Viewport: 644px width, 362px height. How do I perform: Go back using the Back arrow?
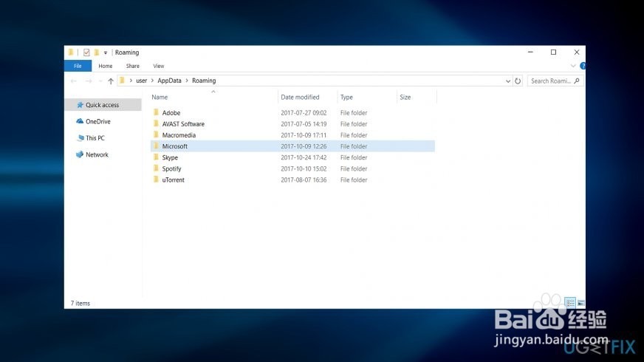coord(74,81)
